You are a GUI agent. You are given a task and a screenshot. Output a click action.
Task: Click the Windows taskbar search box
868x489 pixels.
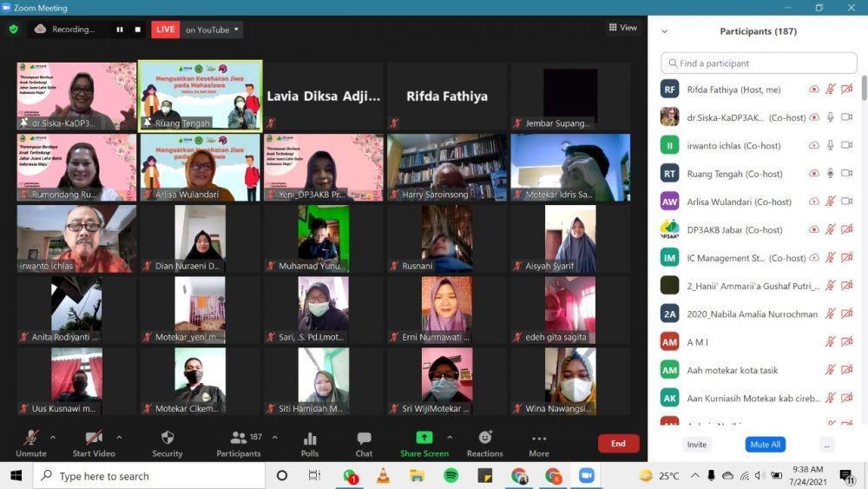149,476
